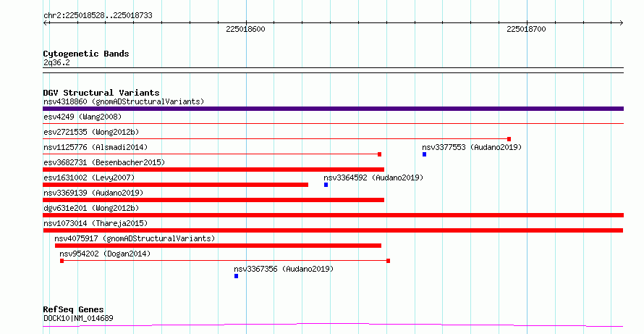Click the nsv3367356 (Audano2019) label text
The height and width of the screenshot is (334, 644).
[284, 269]
